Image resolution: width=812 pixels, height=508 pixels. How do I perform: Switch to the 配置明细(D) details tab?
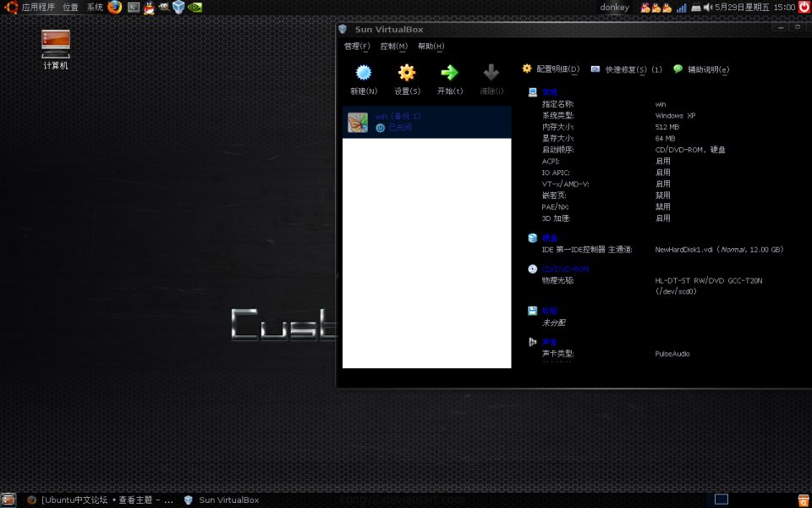pos(551,69)
